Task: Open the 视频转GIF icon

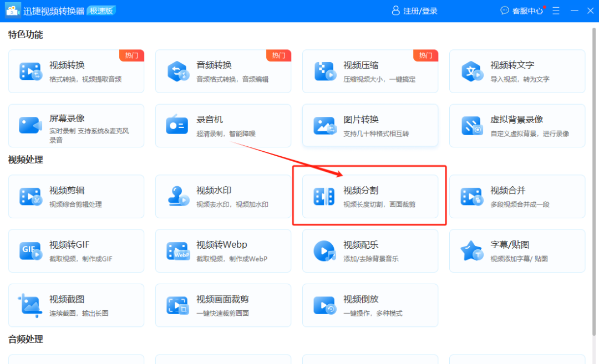Action: 31,251
